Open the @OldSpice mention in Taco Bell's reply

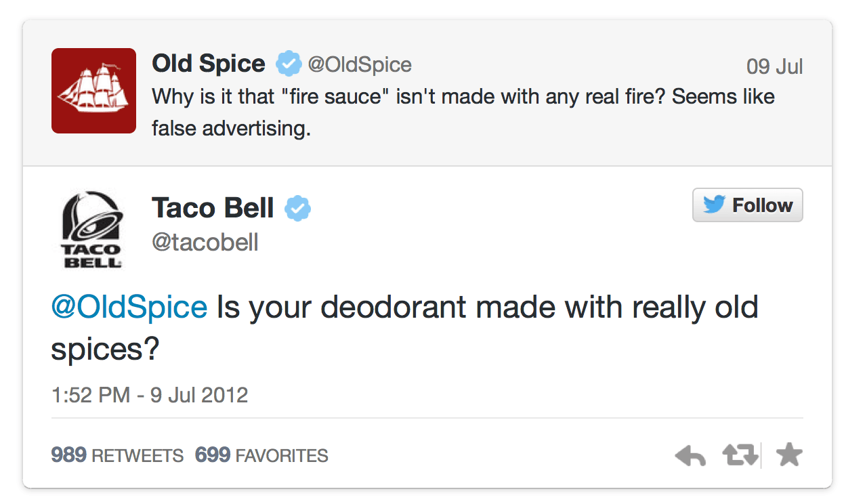[x=129, y=308]
